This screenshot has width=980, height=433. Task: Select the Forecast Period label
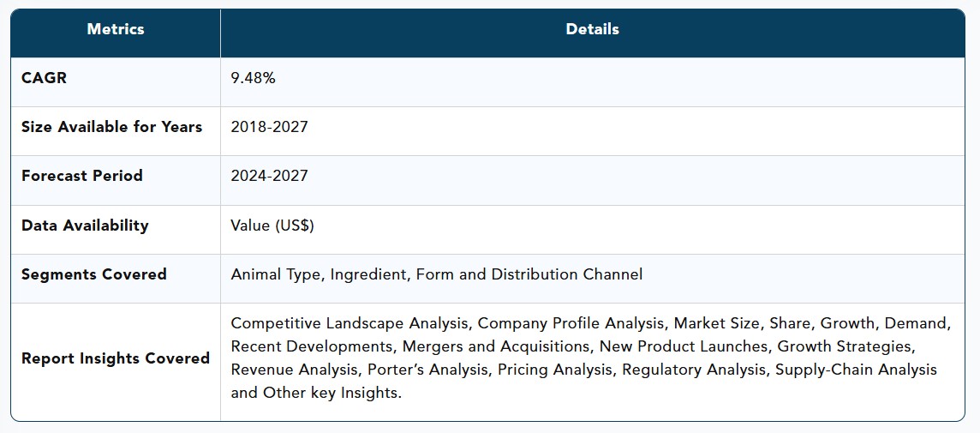click(82, 176)
